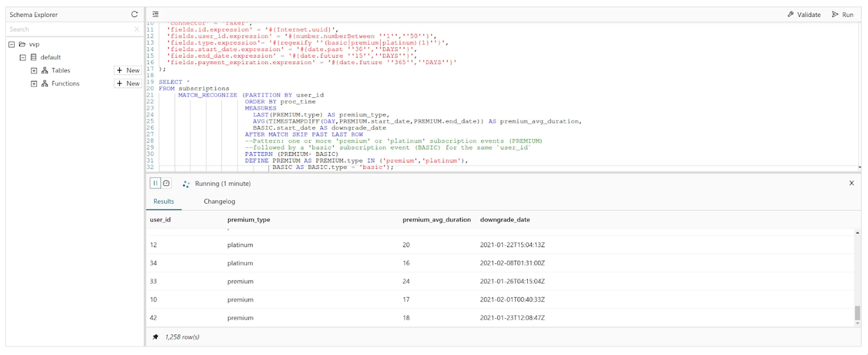Collapse the wvp catalog node
Image resolution: width=868 pixels, height=355 pixels.
pos(12,45)
